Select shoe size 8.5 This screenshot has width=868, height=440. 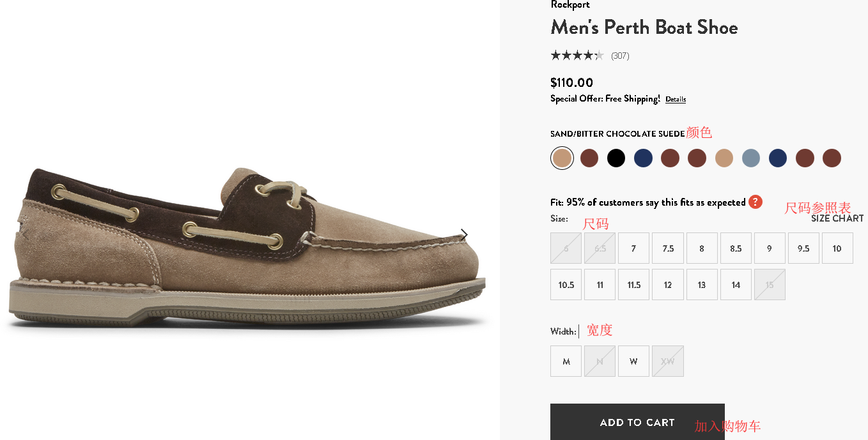[736, 248]
